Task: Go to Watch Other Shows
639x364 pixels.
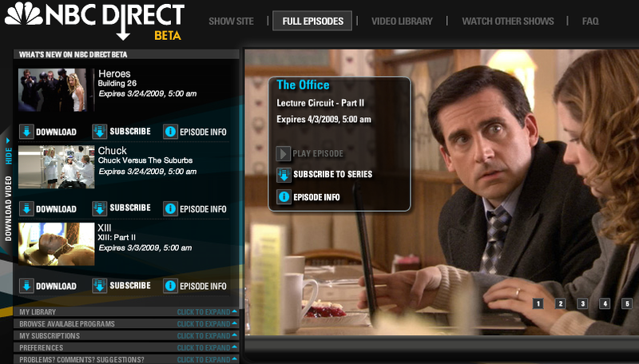Action: click(508, 22)
